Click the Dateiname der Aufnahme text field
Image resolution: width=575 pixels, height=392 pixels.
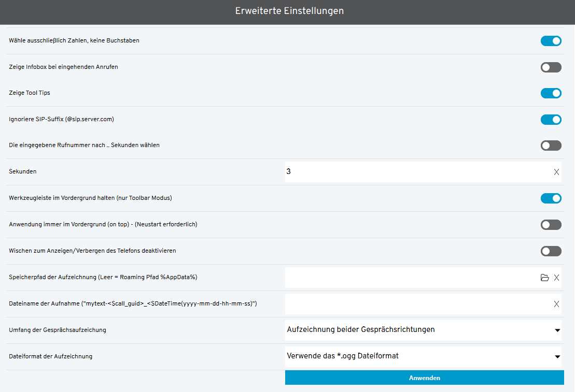[415, 304]
